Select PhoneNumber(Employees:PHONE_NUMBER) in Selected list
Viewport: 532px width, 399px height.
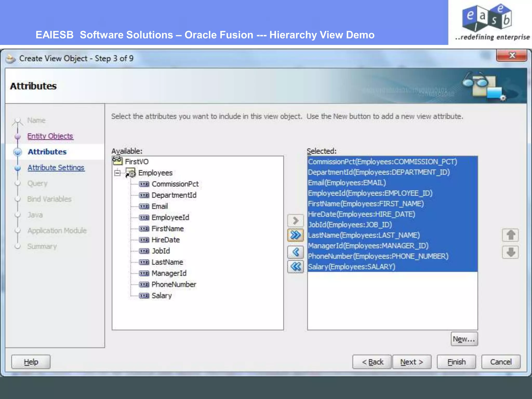(392, 256)
